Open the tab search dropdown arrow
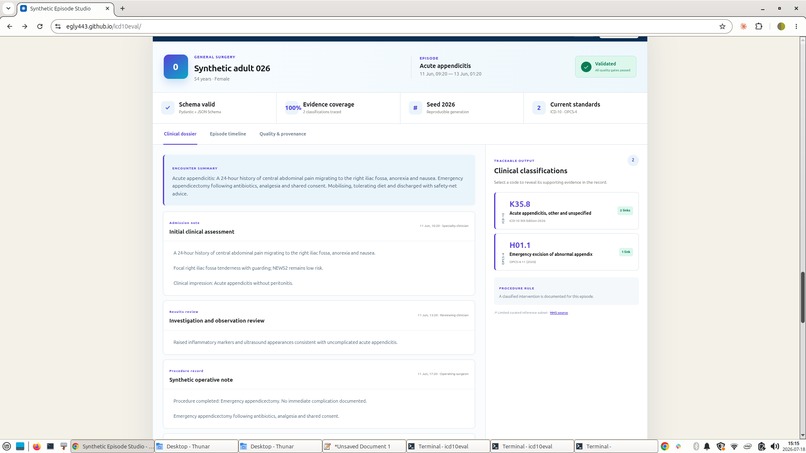This screenshot has width=806, height=453. click(8, 8)
